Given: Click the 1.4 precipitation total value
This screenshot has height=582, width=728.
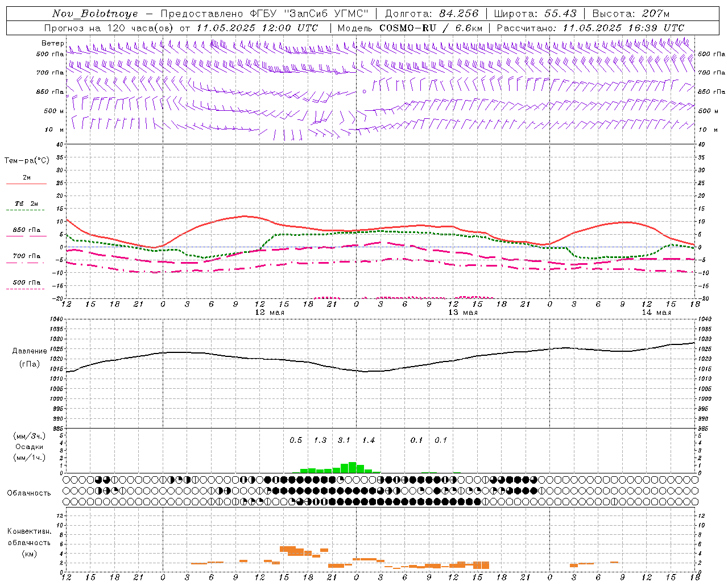Looking at the screenshot, I should point(369,440).
